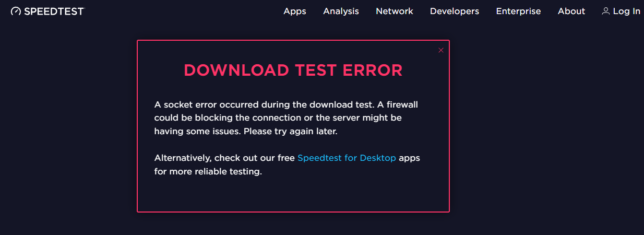Click the DOWNLOAD TEST ERROR heading
Image resolution: width=644 pixels, height=235 pixels.
coord(293,70)
